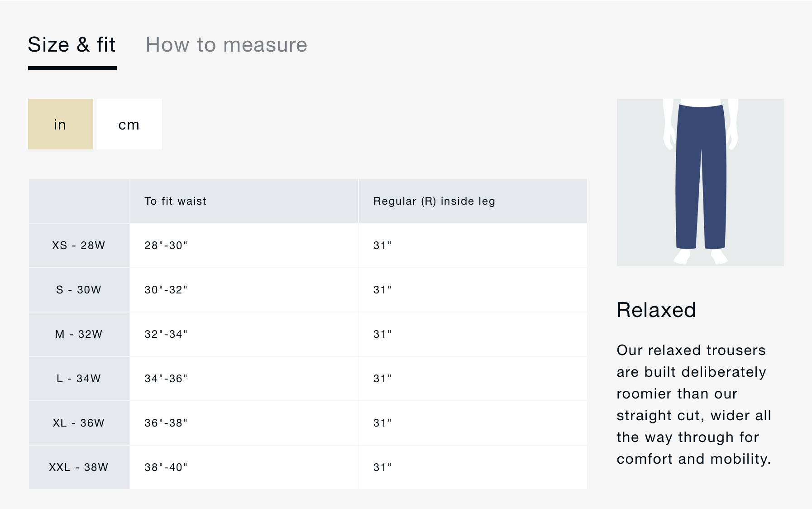812x509 pixels.
Task: Open the How to measure tab
Action: (x=226, y=45)
